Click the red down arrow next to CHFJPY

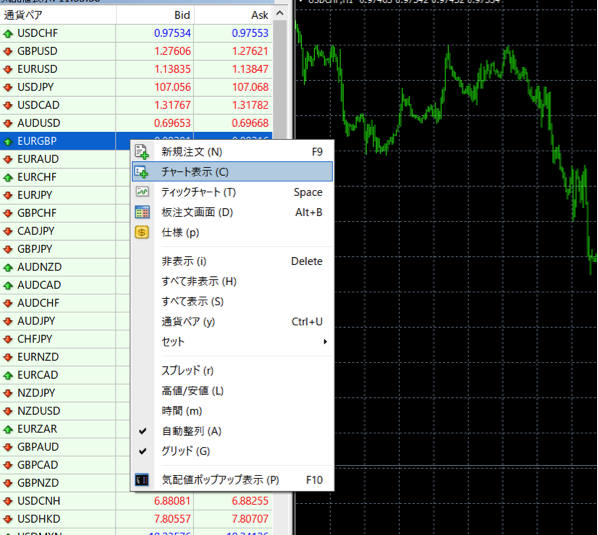click(8, 339)
